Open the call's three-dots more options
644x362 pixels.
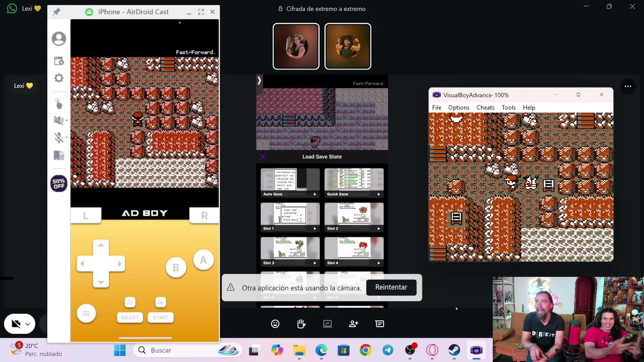(628, 86)
